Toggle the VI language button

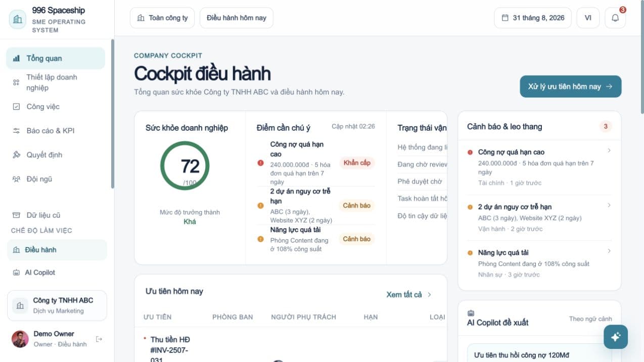[588, 18]
